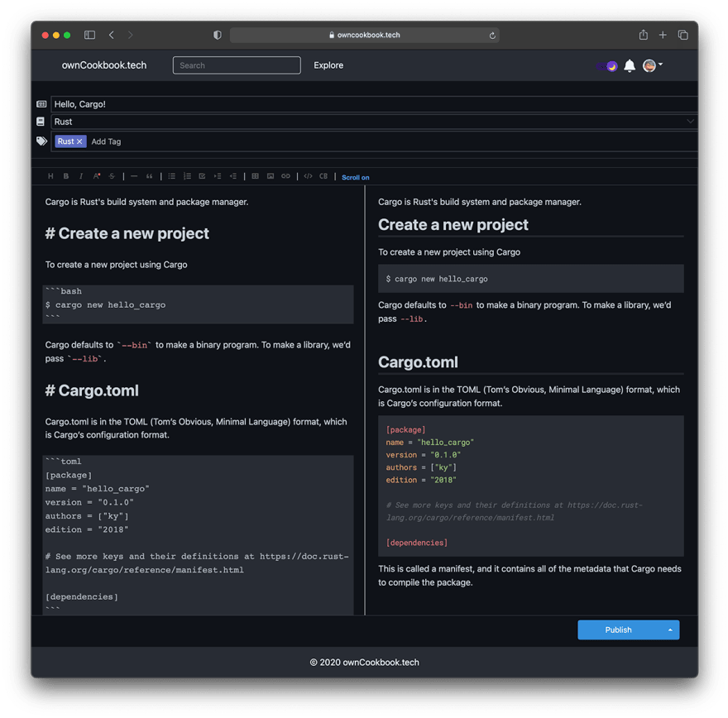Click the owncookbook.tech address bar
The width and height of the screenshot is (728, 718).
pos(365,35)
